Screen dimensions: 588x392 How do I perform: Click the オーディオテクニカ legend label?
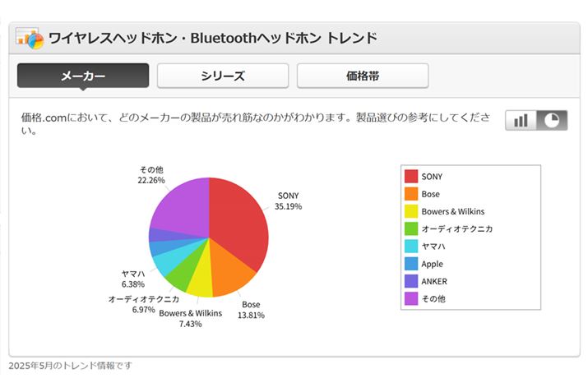tap(456, 229)
